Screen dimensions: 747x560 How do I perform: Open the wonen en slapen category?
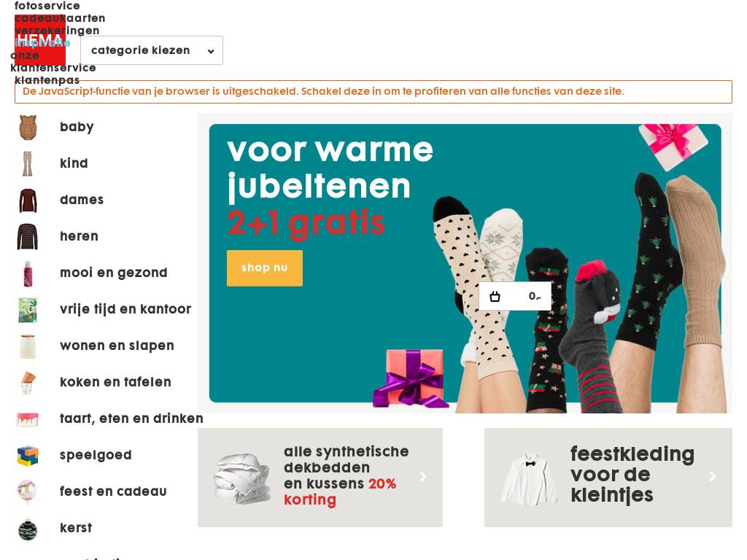click(x=117, y=346)
